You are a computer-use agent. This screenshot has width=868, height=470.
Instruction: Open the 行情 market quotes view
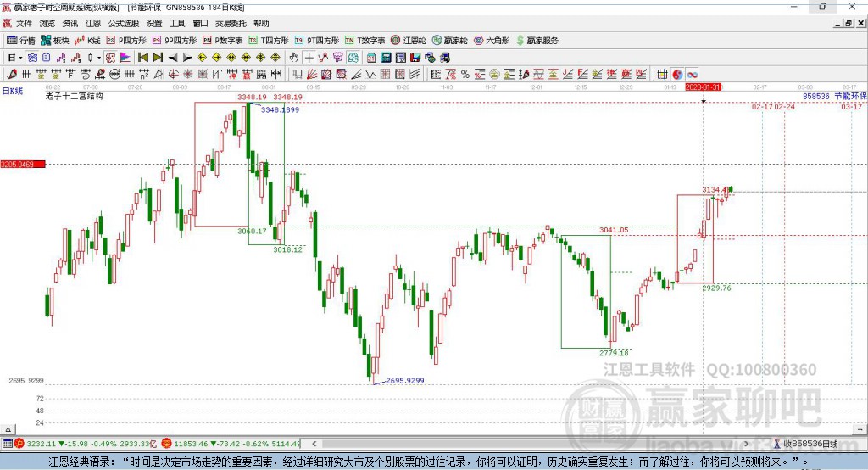(20, 41)
